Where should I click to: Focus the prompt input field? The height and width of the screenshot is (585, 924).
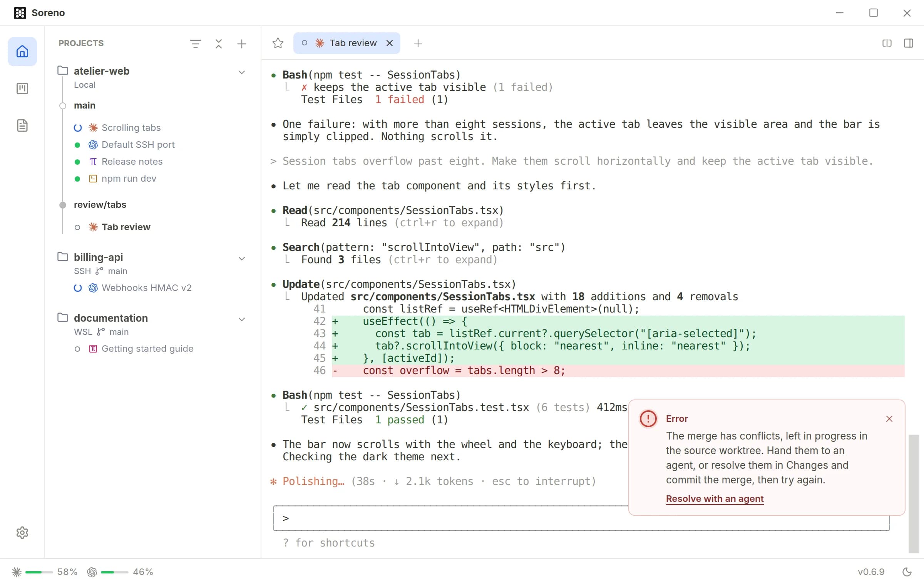581,518
